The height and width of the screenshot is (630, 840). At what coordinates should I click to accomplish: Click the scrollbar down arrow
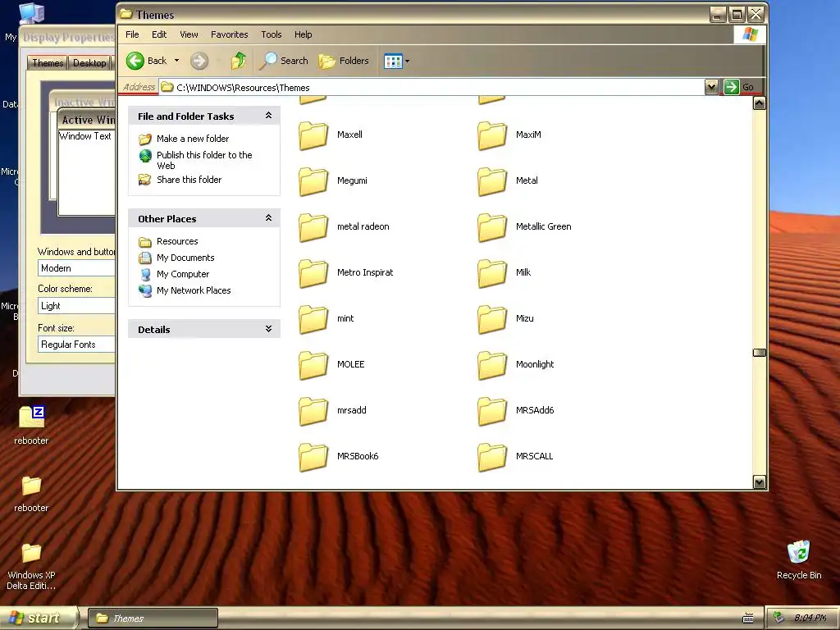tap(759, 482)
